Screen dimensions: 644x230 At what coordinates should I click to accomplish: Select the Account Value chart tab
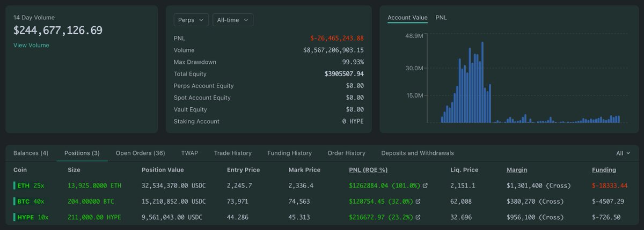click(x=407, y=18)
